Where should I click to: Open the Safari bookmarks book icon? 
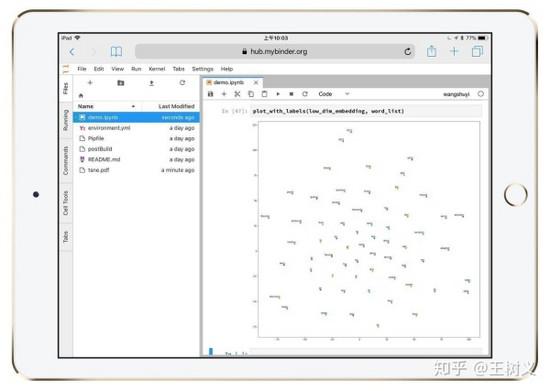coord(116,52)
